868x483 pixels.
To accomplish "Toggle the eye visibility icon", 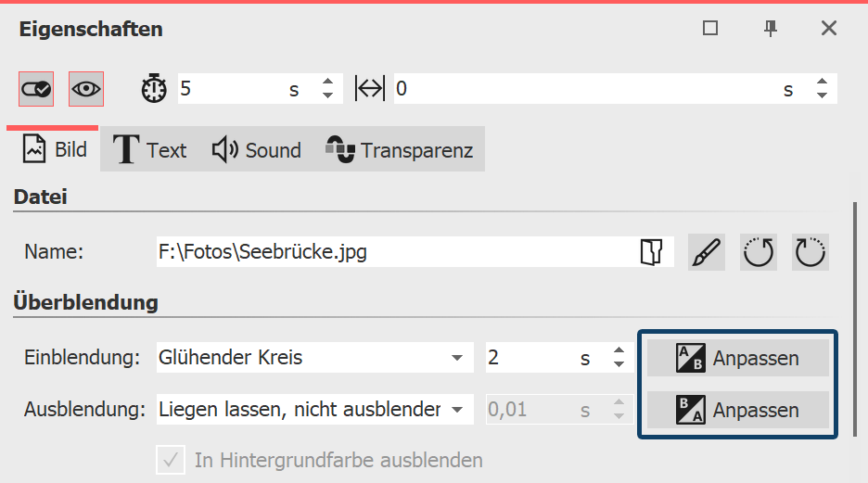I will [86, 89].
